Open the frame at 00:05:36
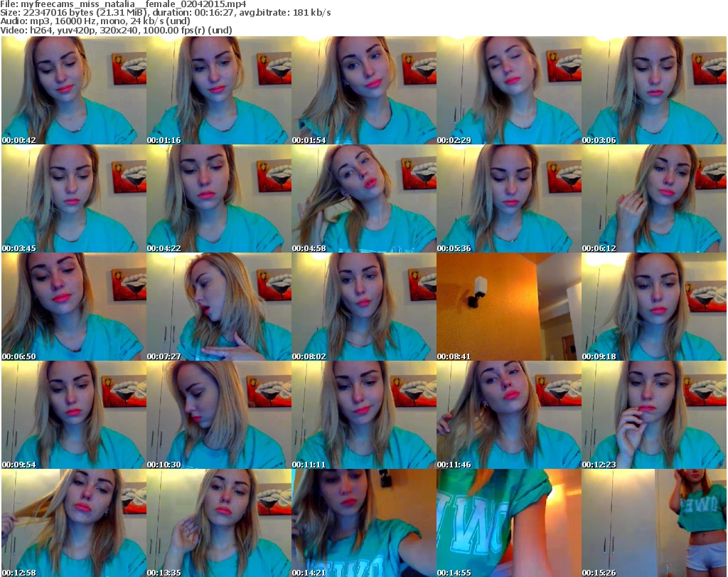The width and height of the screenshot is (728, 577). tap(509, 198)
